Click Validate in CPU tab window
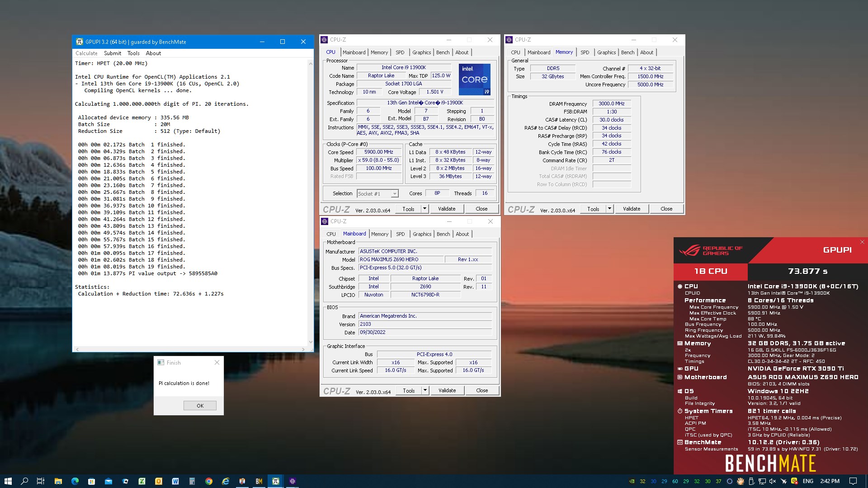 click(447, 209)
